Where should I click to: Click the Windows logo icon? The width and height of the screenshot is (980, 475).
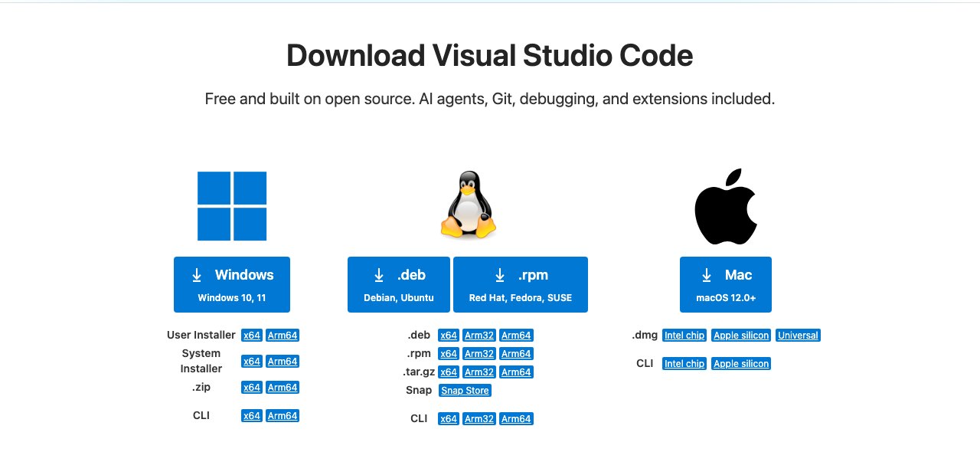pyautogui.click(x=232, y=206)
